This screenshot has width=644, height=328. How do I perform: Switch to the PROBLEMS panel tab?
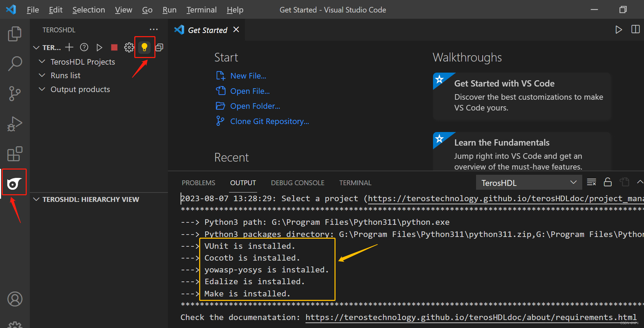pyautogui.click(x=198, y=183)
